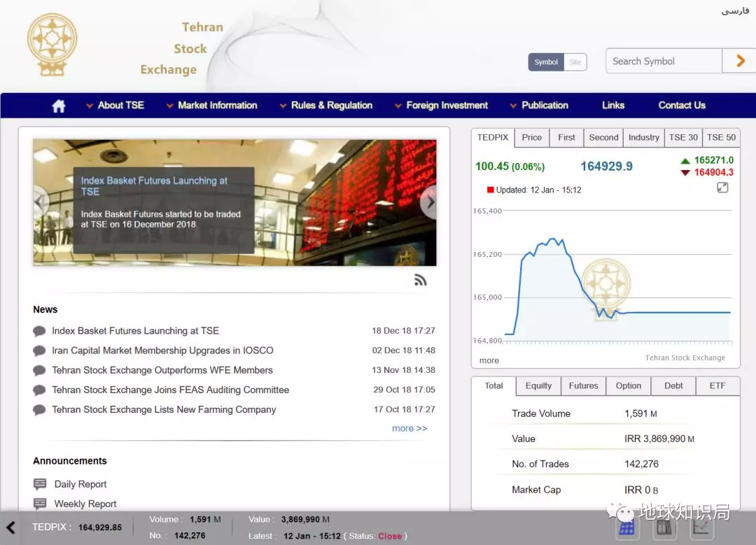Switch language to Farsi
756x545 pixels.
[x=735, y=10]
